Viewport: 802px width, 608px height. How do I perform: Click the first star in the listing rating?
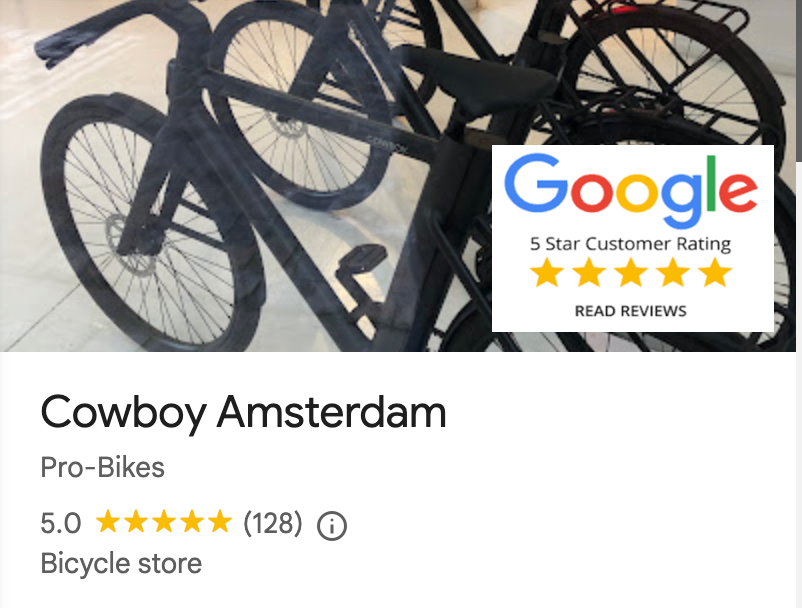108,522
